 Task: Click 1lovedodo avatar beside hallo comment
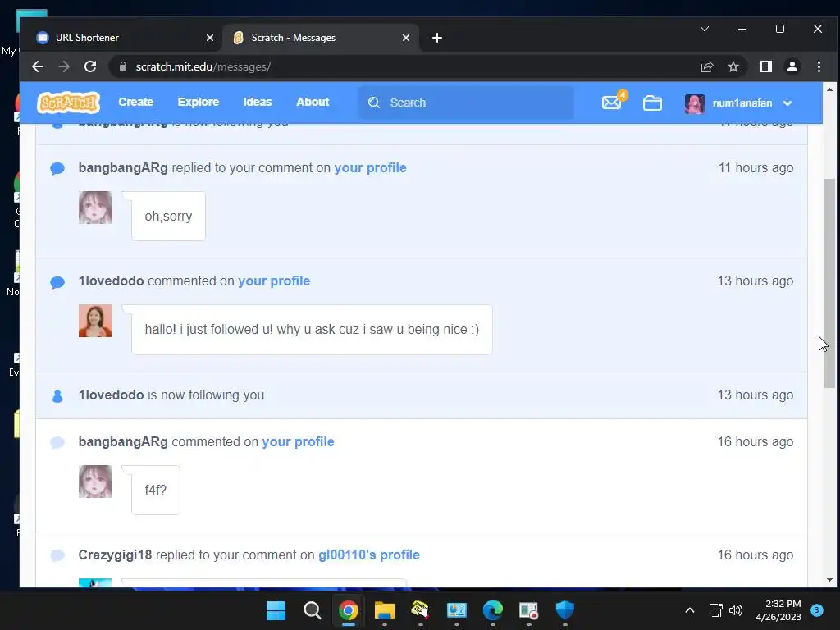95,321
